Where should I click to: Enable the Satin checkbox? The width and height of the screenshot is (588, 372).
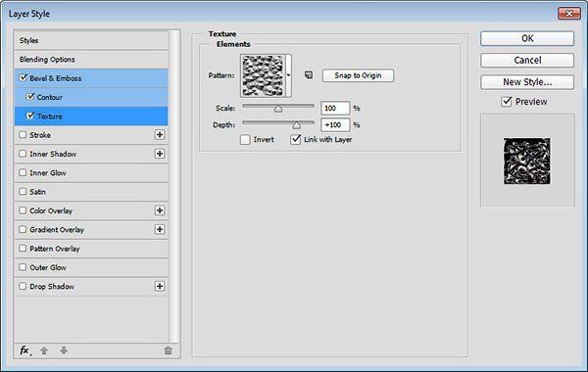[x=23, y=192]
